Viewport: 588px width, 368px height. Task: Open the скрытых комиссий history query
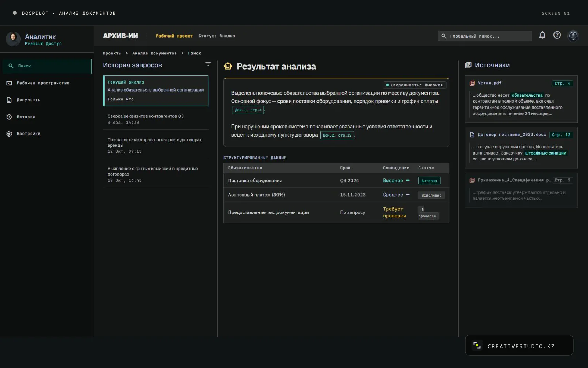(x=156, y=174)
